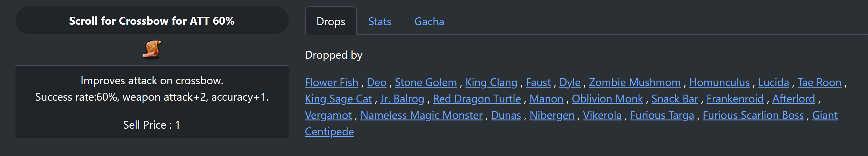This screenshot has width=868, height=156.
Task: Open the Giant Centipede link
Action: tap(825, 116)
